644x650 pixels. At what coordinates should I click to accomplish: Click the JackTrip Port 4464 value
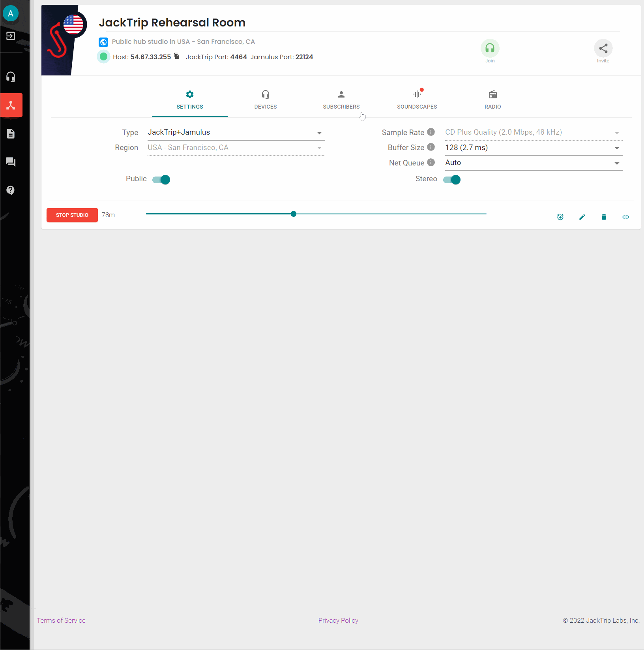pyautogui.click(x=239, y=57)
